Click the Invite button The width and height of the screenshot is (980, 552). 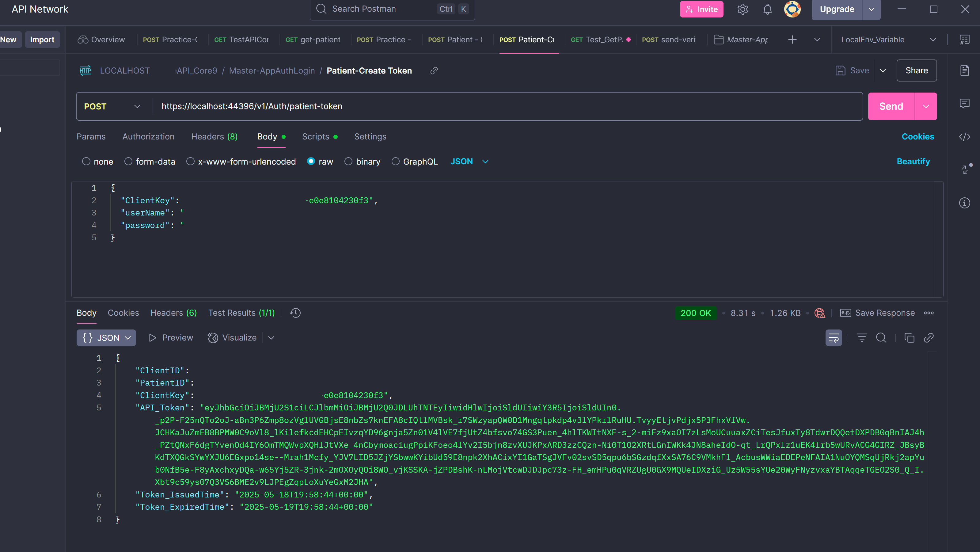pyautogui.click(x=701, y=9)
